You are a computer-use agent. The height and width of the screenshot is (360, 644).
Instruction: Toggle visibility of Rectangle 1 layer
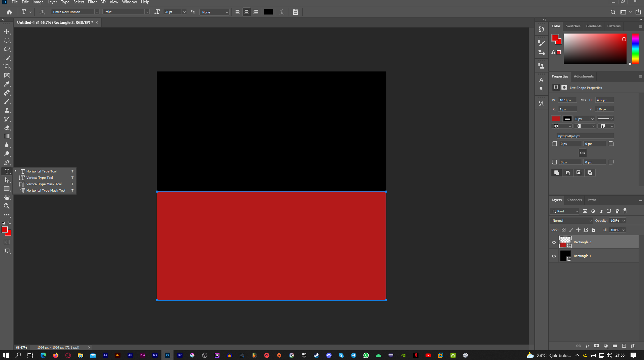coord(554,256)
